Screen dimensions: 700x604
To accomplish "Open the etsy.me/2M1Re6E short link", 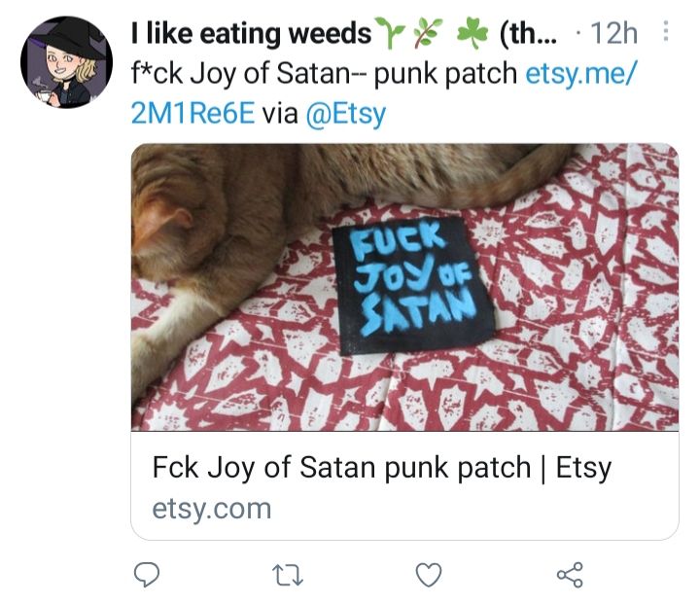I will 579,73.
